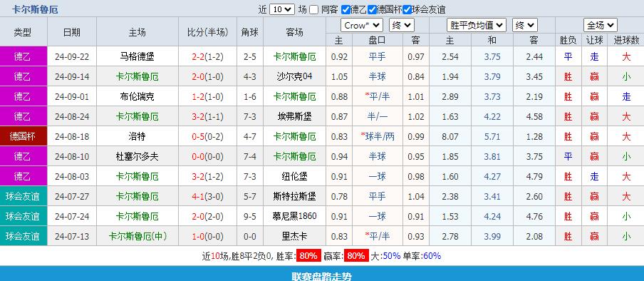The width and height of the screenshot is (644, 281).
Task: Open away team 慕尼黑1860
Action: (294, 216)
